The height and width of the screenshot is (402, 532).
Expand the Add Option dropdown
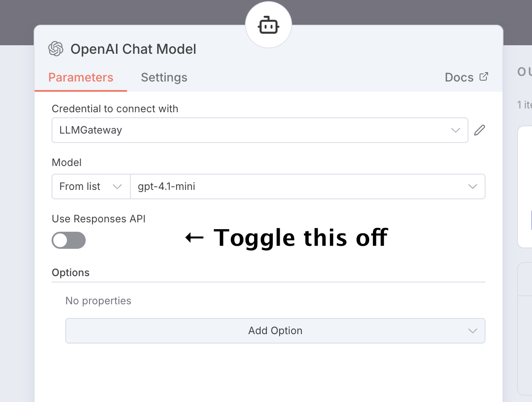[x=472, y=330]
